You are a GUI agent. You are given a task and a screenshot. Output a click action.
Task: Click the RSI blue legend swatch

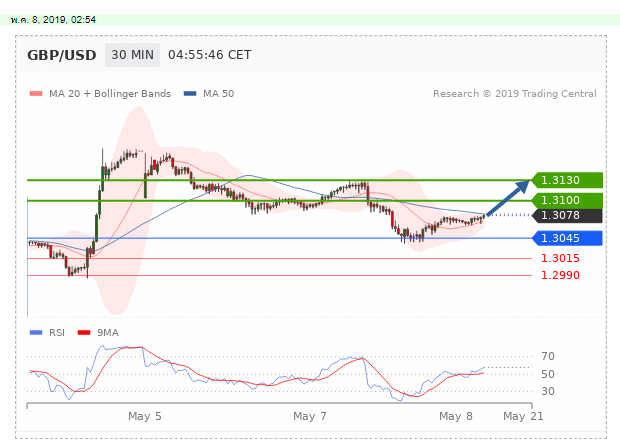pyautogui.click(x=36, y=333)
